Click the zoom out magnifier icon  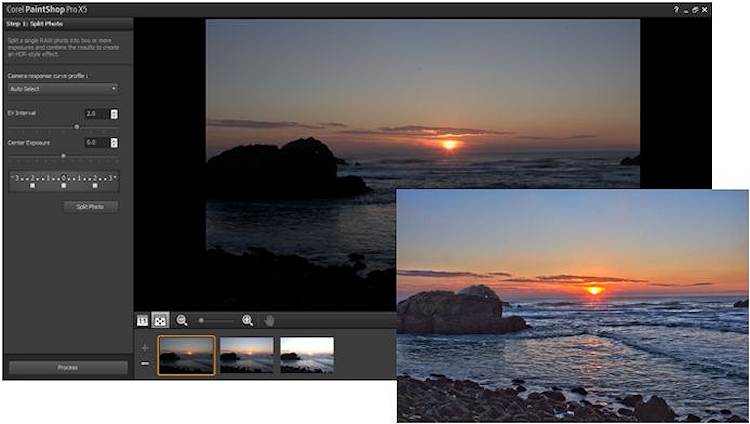coord(182,321)
